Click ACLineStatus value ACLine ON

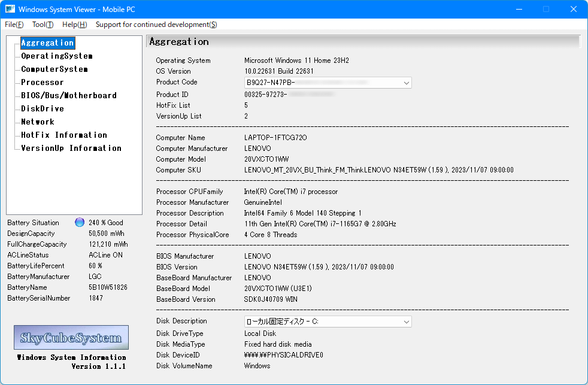pos(106,255)
